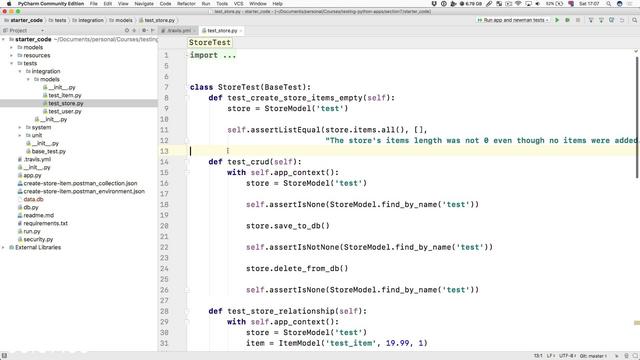Select requirements.txt in project tree
The image size is (640, 360).
[45, 223]
